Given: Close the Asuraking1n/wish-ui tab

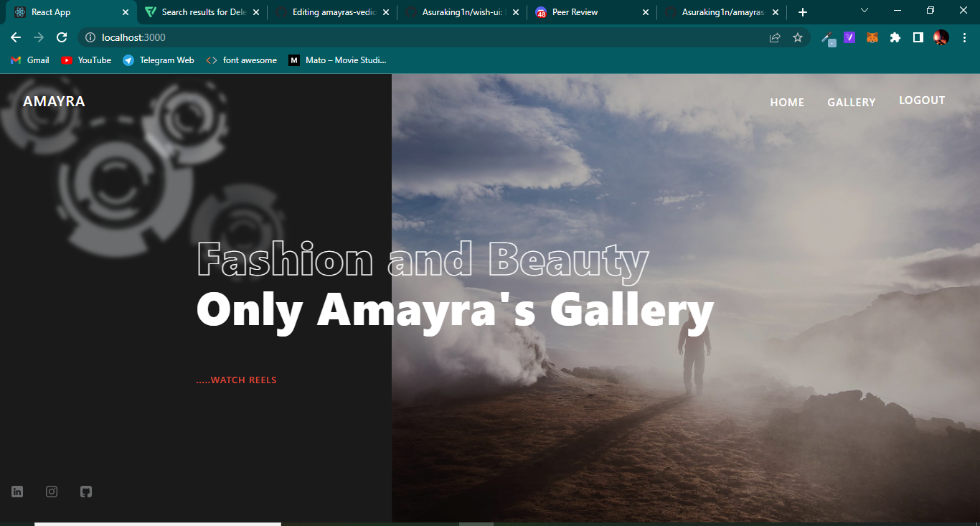Looking at the screenshot, I should pos(516,12).
